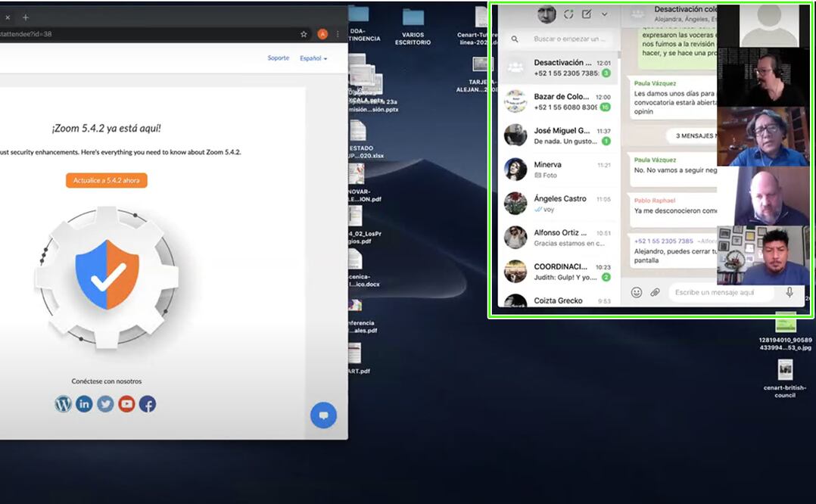Click the Actualice a 5.4.2 ahora button
The image size is (816, 504).
pos(106,180)
